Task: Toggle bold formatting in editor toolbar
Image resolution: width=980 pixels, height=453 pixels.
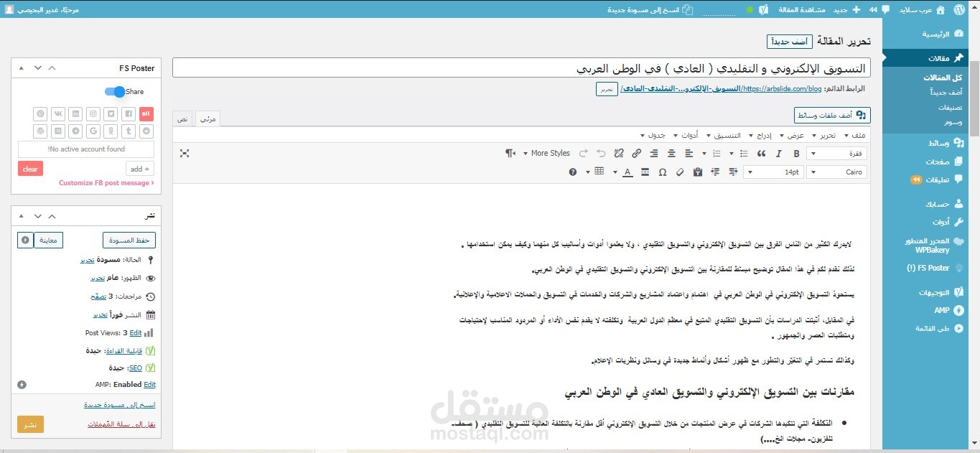Action: tap(796, 154)
